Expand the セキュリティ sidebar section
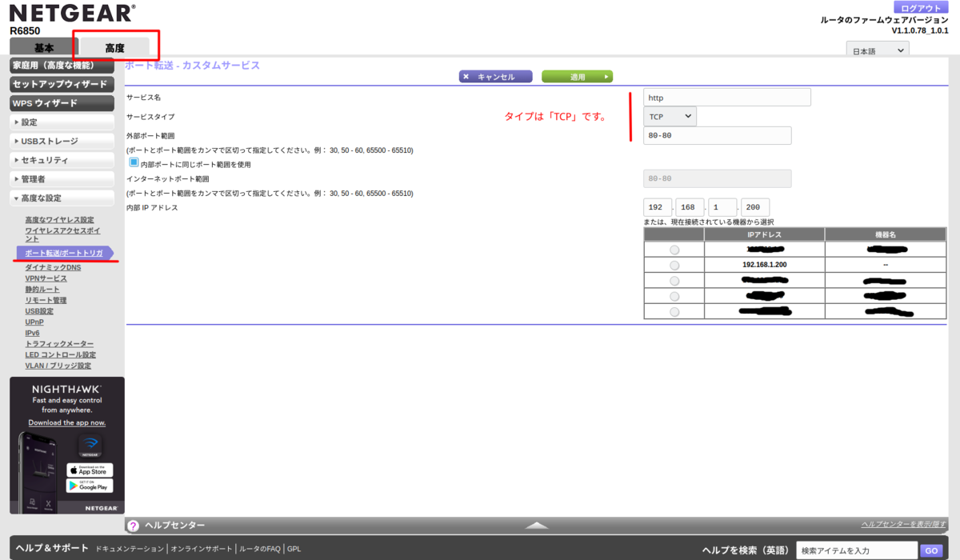Image resolution: width=960 pixels, height=560 pixels. [x=62, y=160]
